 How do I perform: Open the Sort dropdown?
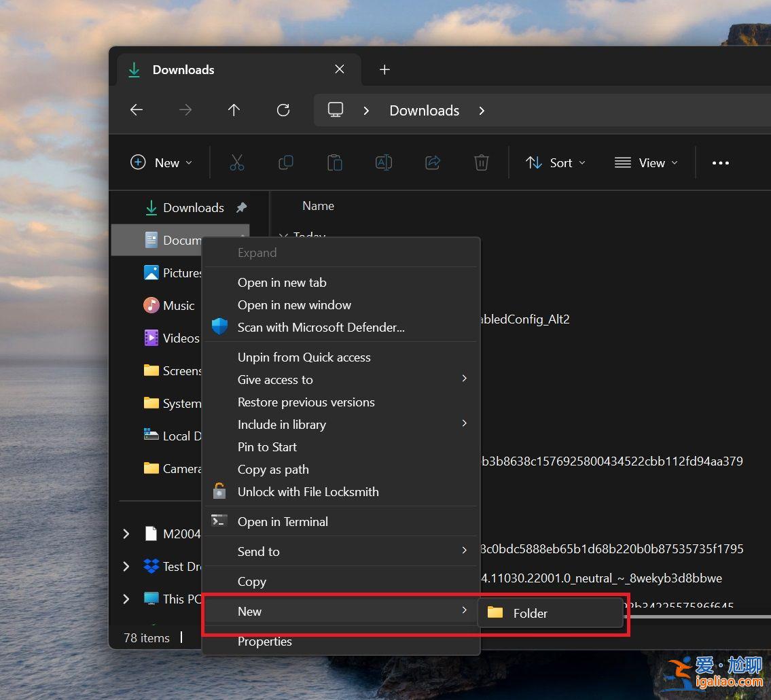point(555,162)
